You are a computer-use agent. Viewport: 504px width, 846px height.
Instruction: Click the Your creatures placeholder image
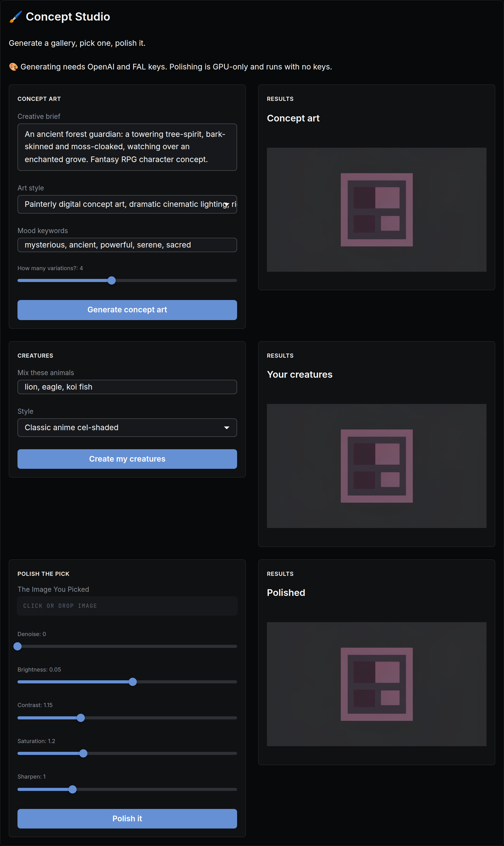(x=376, y=466)
